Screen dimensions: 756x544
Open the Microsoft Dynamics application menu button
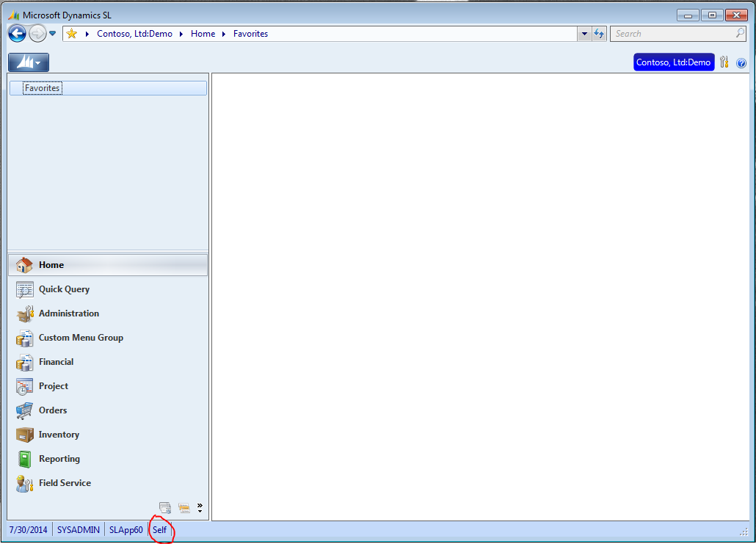(29, 62)
